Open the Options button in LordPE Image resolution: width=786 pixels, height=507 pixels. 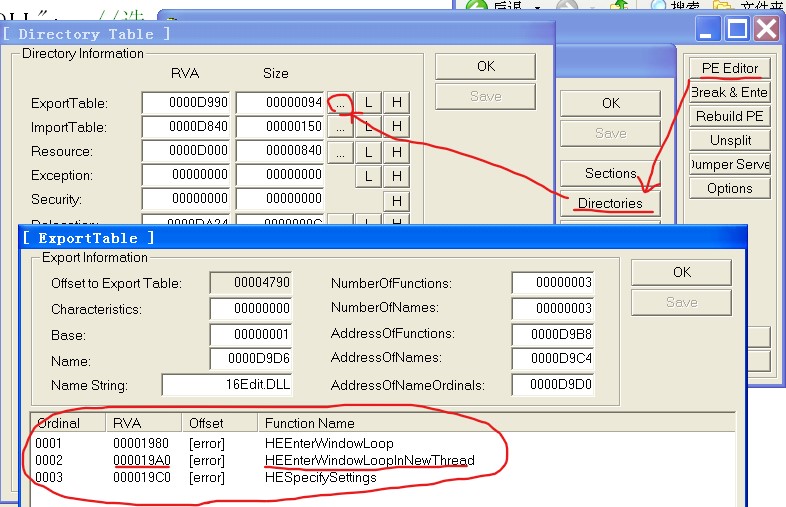729,188
